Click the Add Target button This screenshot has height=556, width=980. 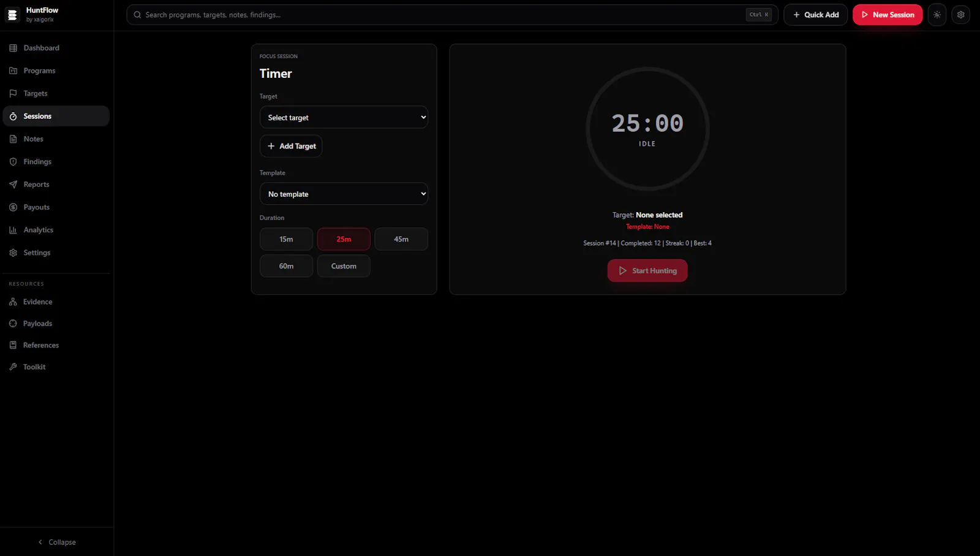[291, 146]
